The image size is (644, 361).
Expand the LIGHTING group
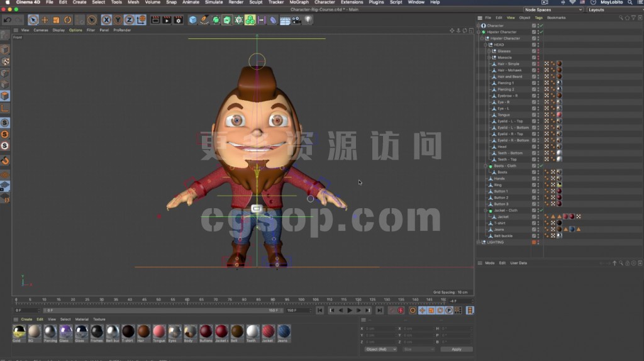(479, 242)
